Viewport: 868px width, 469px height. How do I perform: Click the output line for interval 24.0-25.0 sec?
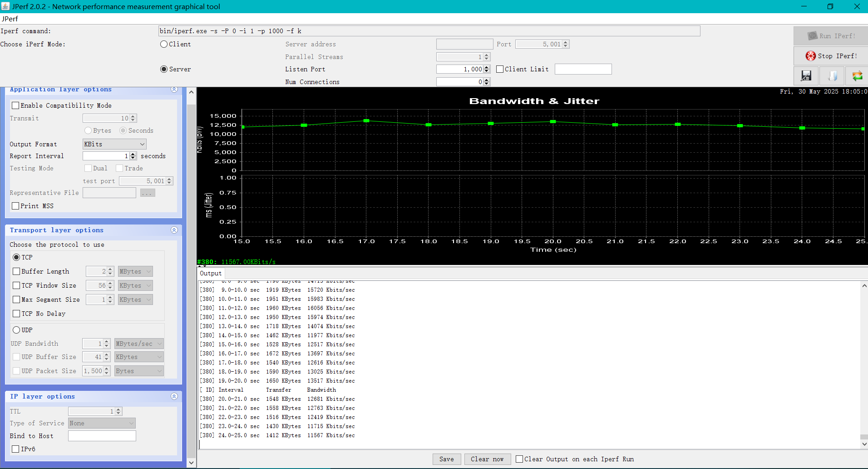click(x=277, y=435)
